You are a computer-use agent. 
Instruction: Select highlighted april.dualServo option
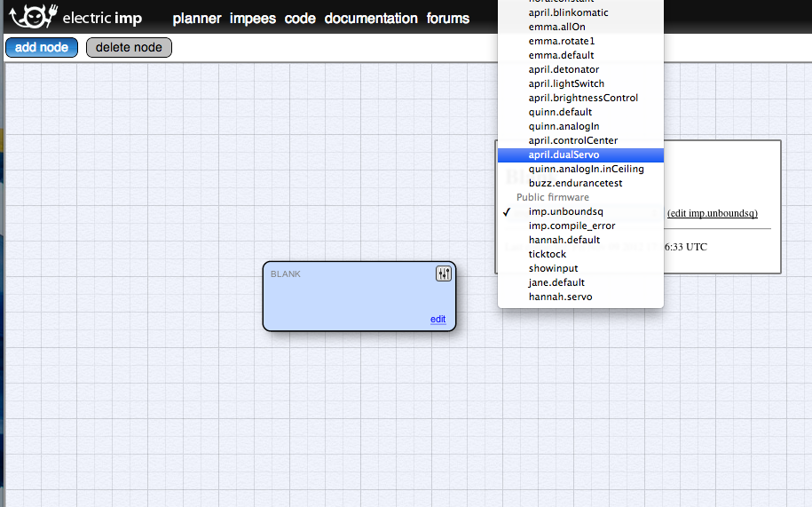[580, 154]
